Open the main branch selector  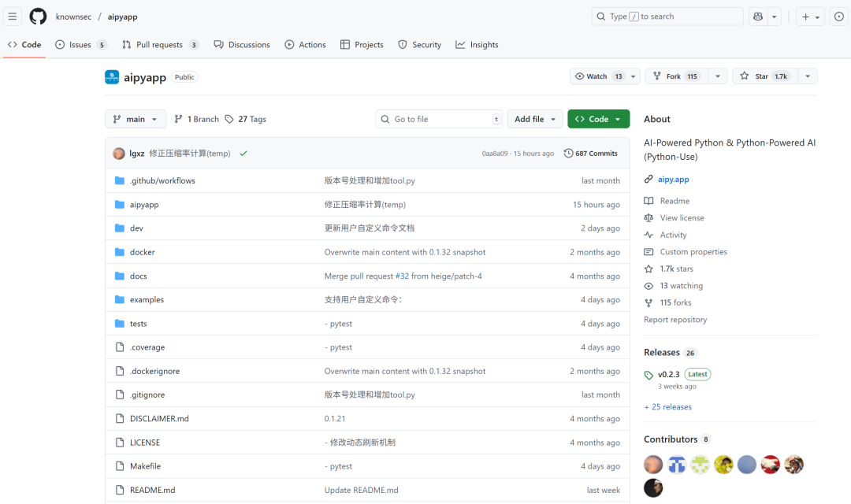(136, 119)
